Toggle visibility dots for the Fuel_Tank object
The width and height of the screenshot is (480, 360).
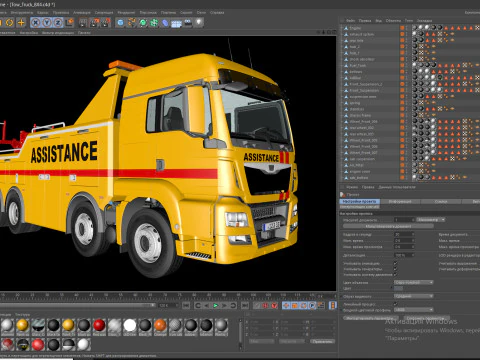click(406, 65)
